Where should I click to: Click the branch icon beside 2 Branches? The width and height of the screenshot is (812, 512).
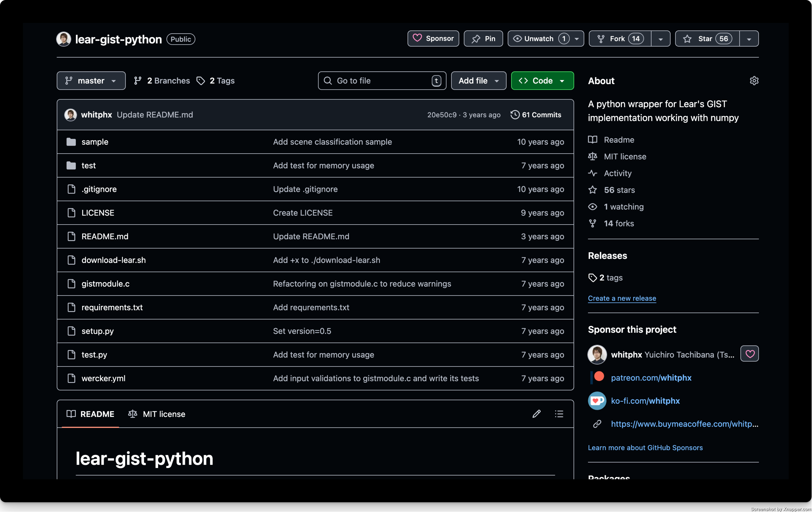(x=138, y=81)
